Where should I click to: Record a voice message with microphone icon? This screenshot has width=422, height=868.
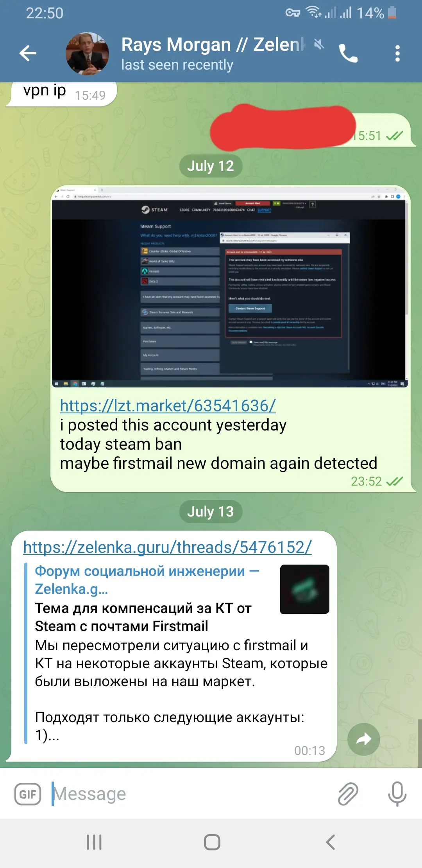click(397, 794)
